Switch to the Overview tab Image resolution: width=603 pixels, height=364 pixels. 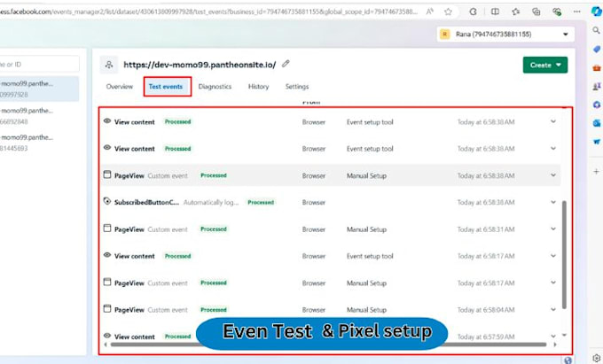click(120, 87)
